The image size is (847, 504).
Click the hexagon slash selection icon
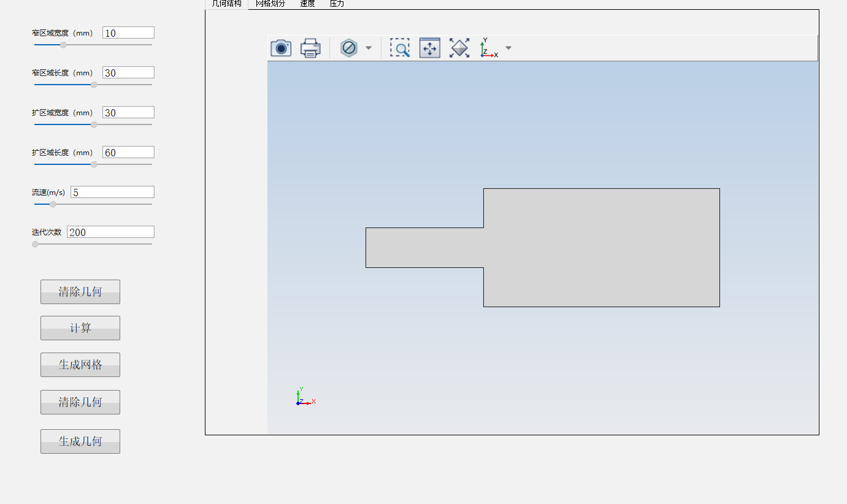[349, 48]
